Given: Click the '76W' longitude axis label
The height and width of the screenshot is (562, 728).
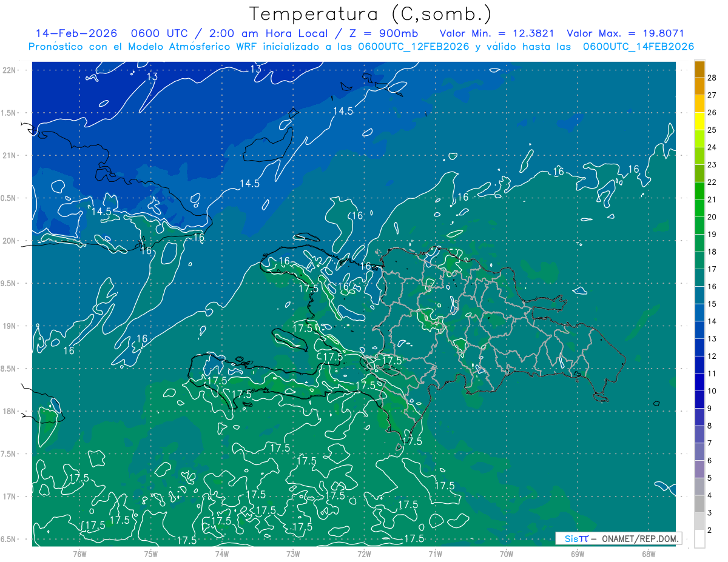Looking at the screenshot, I should point(79,554).
